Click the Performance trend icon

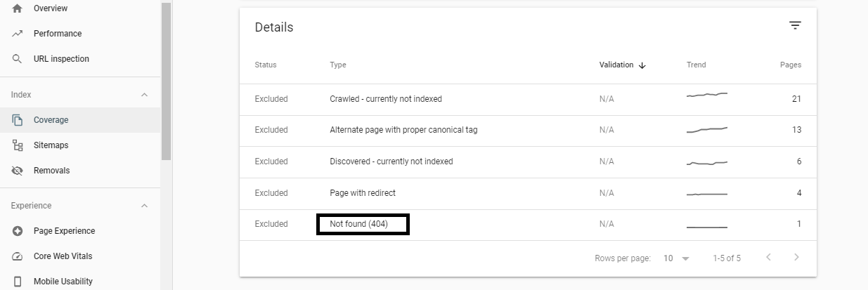tap(18, 34)
